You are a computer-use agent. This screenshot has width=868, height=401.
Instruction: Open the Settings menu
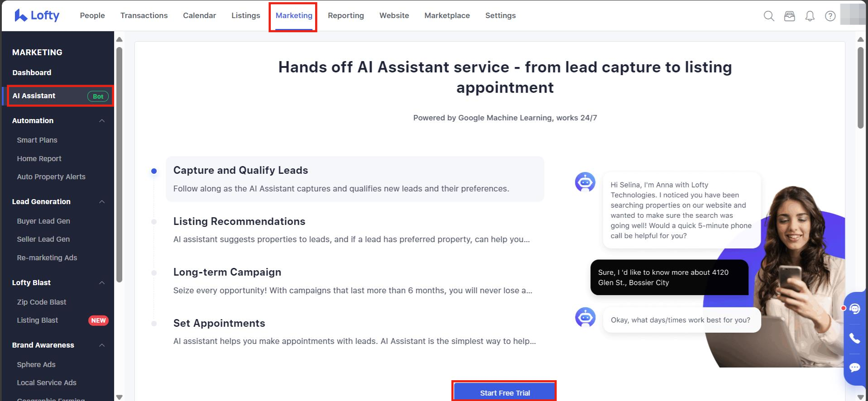[x=500, y=15]
